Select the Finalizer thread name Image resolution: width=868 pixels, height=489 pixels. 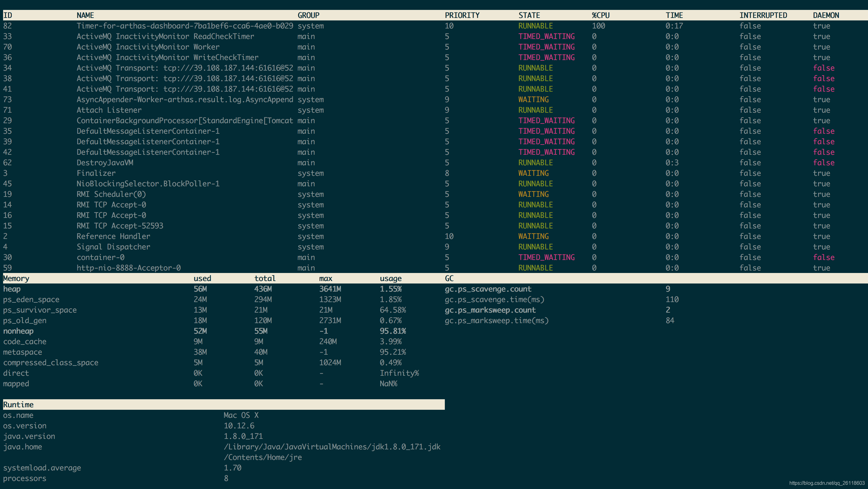click(x=96, y=173)
